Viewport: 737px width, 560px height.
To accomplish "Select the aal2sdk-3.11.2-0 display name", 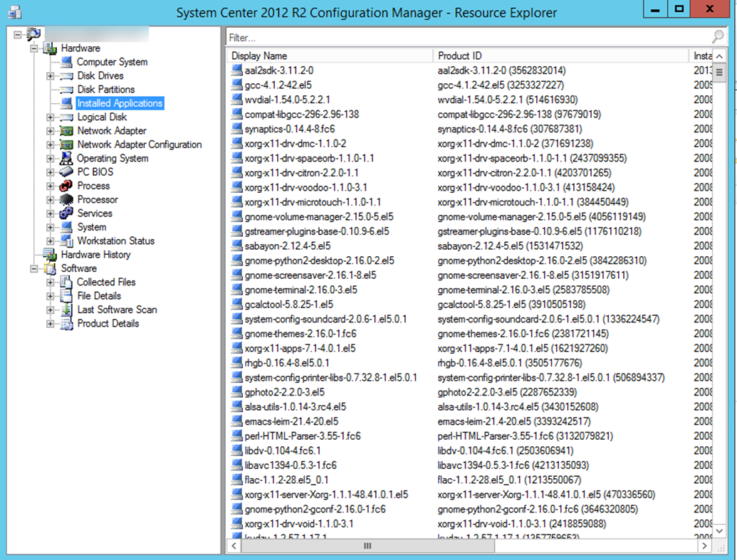I will pyautogui.click(x=278, y=70).
